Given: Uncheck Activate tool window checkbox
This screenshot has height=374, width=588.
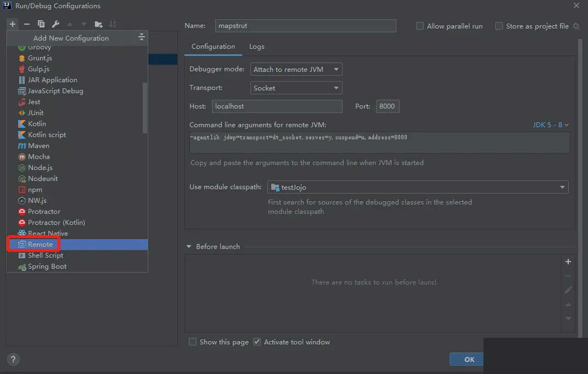Looking at the screenshot, I should click(x=257, y=342).
